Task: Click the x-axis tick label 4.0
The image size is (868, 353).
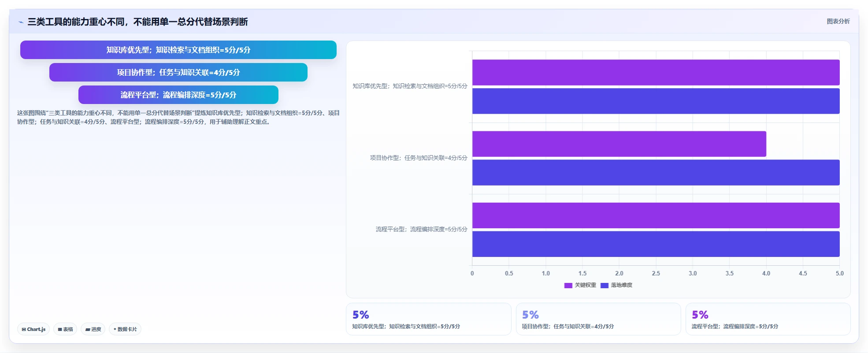Action: coord(766,273)
